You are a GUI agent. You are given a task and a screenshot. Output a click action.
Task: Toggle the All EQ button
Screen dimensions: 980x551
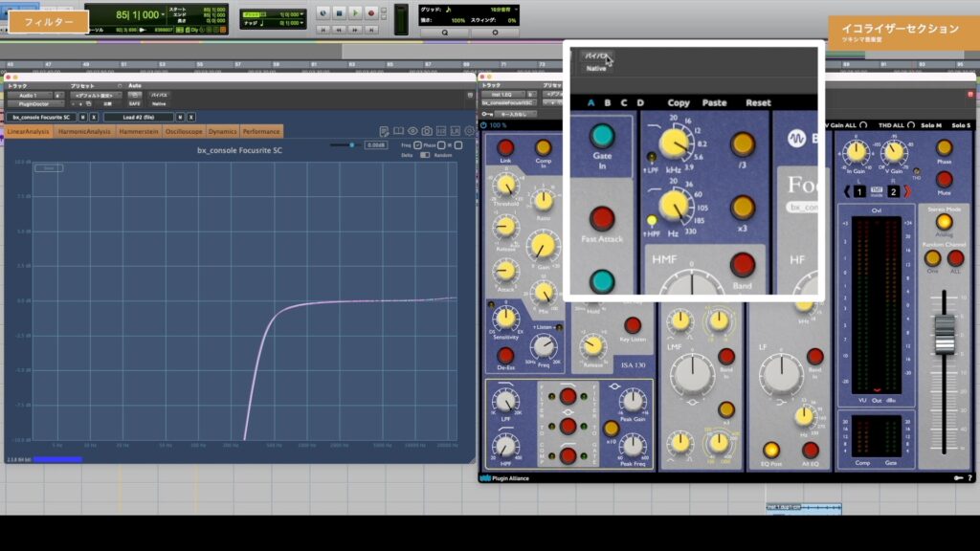(810, 450)
